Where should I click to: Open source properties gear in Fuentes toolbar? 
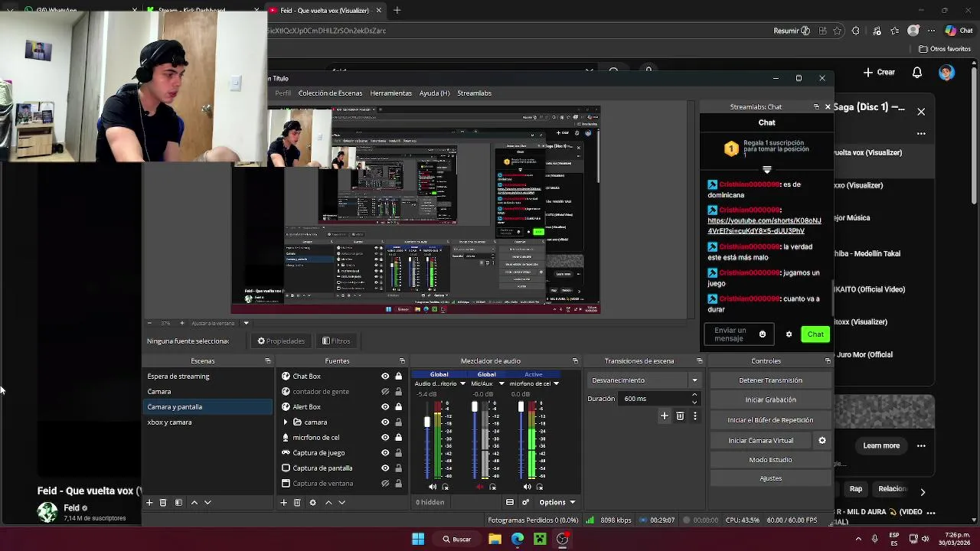(x=312, y=503)
